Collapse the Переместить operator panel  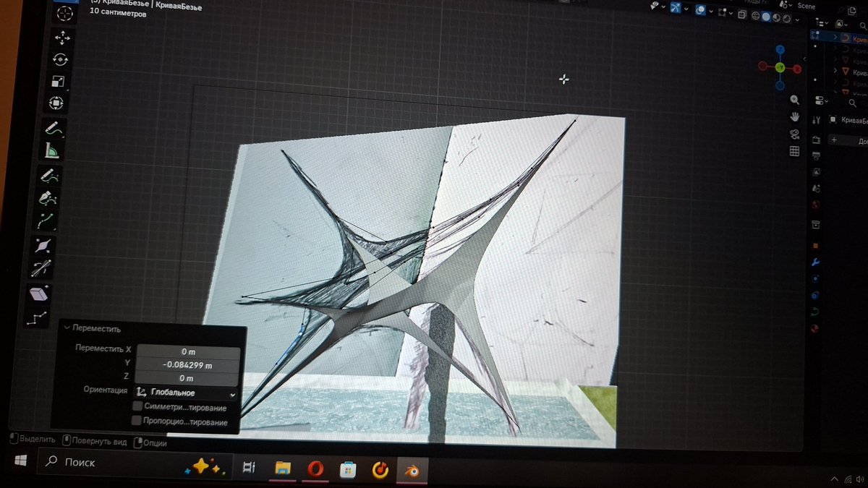pos(67,328)
